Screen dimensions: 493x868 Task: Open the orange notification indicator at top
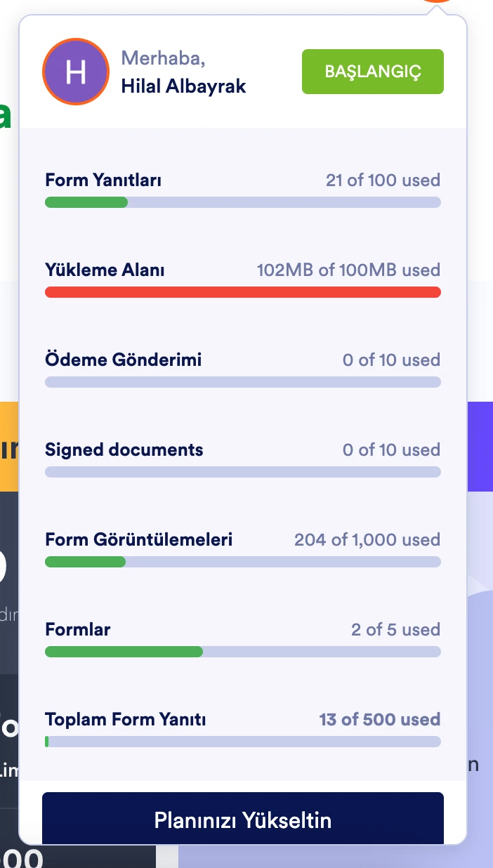pyautogui.click(x=435, y=4)
